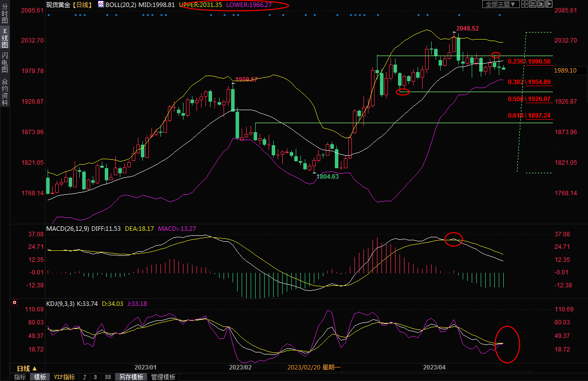Open the VIP指标 tab

[64, 377]
